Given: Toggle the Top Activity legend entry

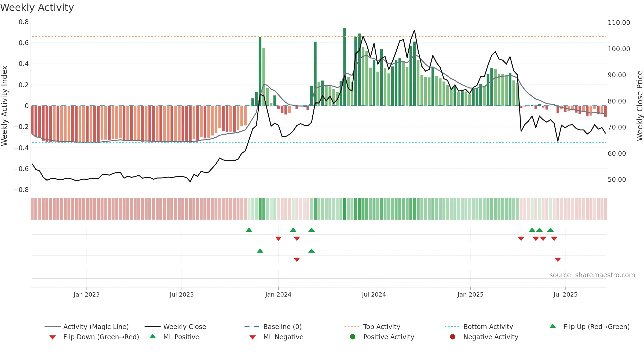Looking at the screenshot, I should (372, 327).
